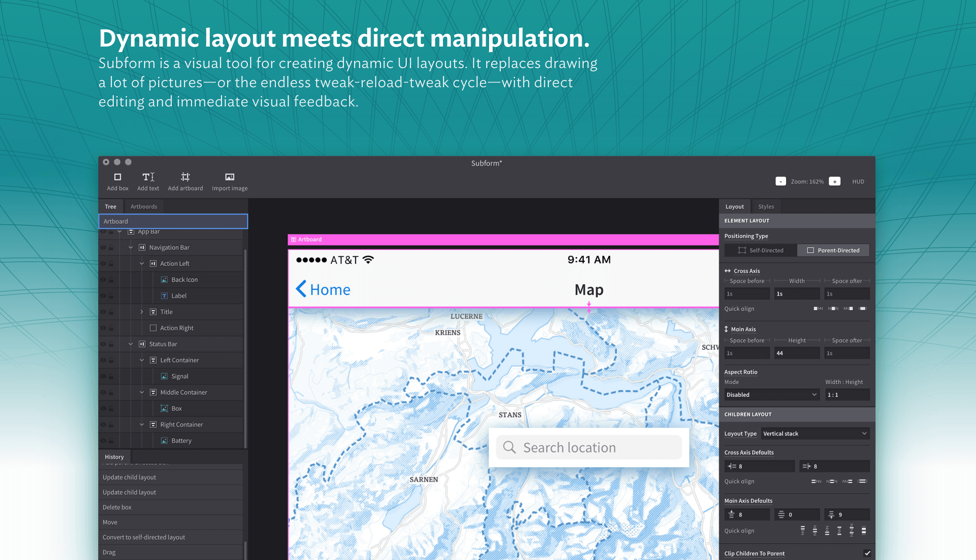Image resolution: width=976 pixels, height=560 pixels.
Task: Click the Action Right empty box icon
Action: (x=153, y=328)
